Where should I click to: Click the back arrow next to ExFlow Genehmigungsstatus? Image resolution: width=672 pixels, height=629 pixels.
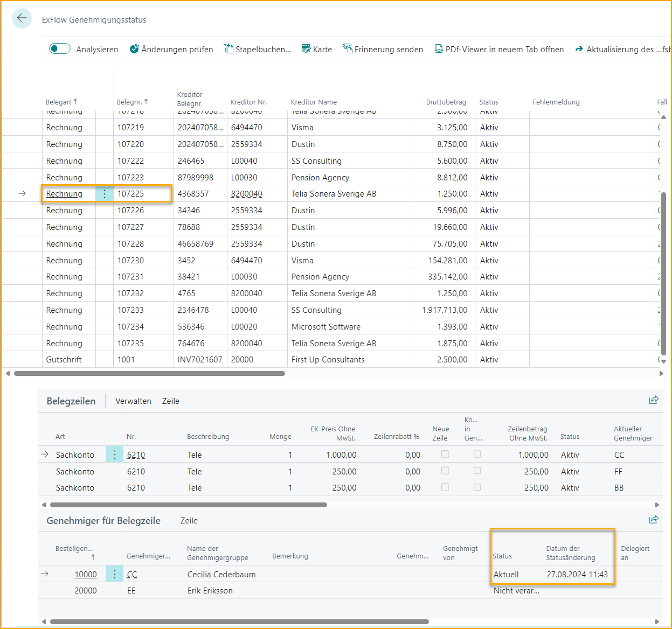coord(22,18)
